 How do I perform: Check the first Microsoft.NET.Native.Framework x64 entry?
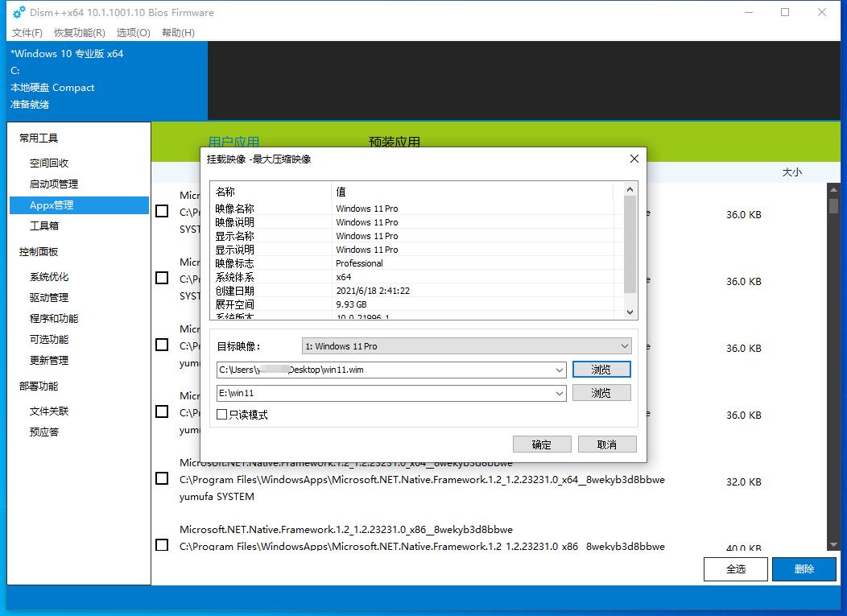(x=161, y=478)
